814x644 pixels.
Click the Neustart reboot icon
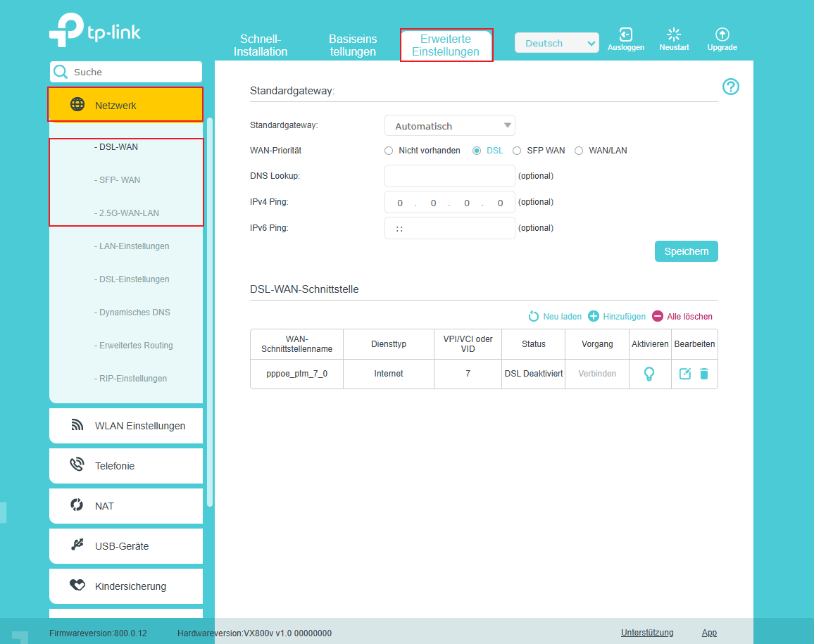(674, 34)
